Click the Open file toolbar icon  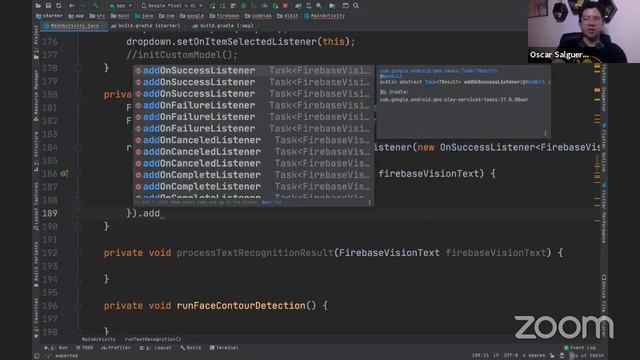[38, 6]
